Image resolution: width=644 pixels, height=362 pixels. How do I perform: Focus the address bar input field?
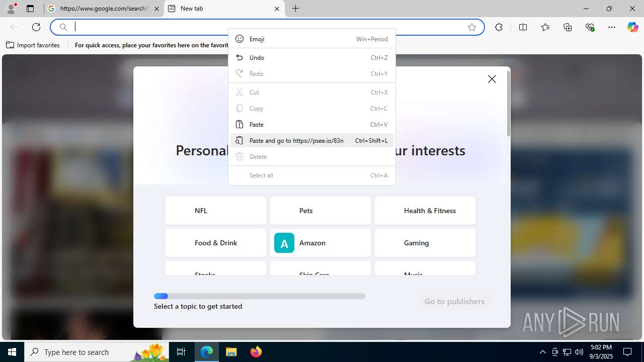click(x=267, y=27)
